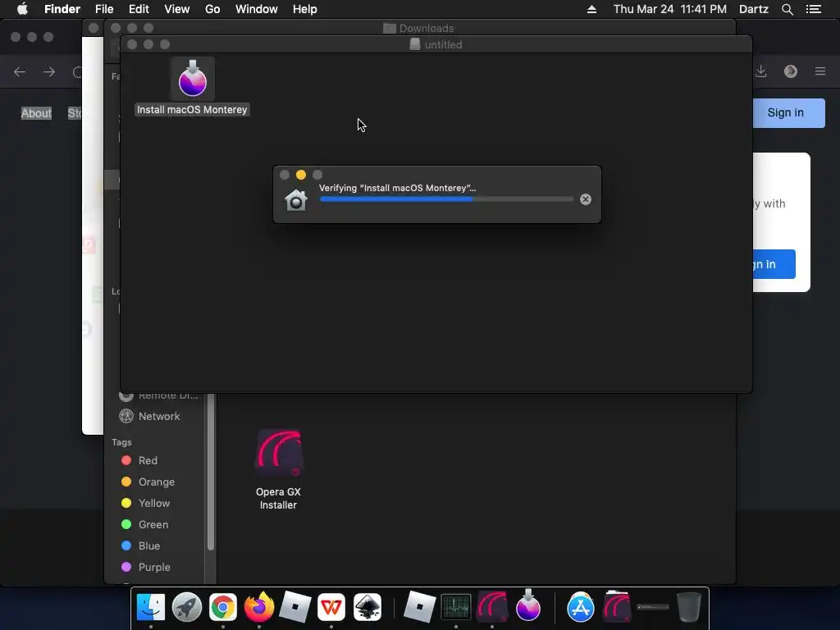Open the Finder menu
This screenshot has width=840, height=630.
click(62, 9)
